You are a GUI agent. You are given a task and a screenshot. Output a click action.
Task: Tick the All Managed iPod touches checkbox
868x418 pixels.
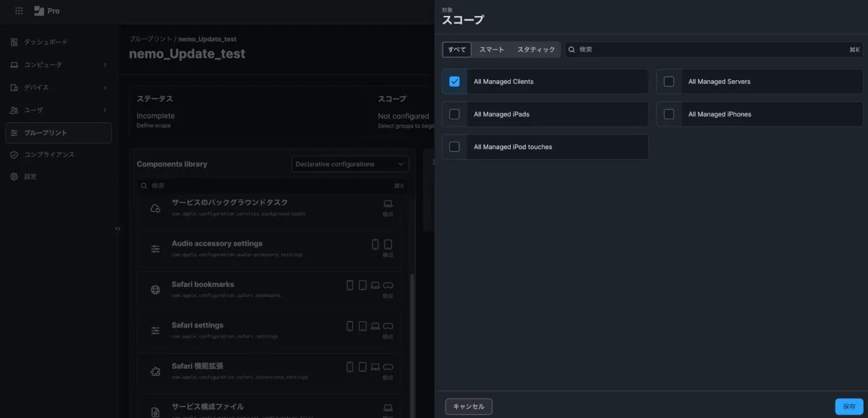click(454, 147)
